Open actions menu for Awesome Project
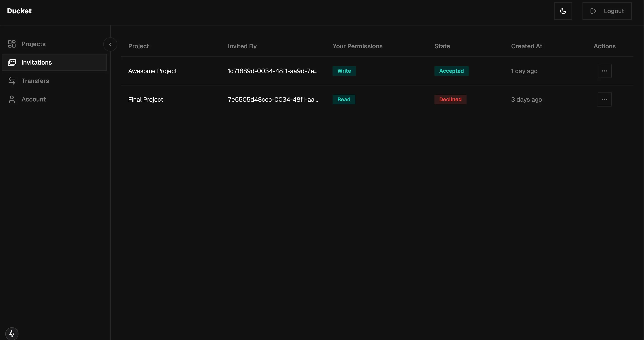This screenshot has height=340, width=644. (604, 71)
